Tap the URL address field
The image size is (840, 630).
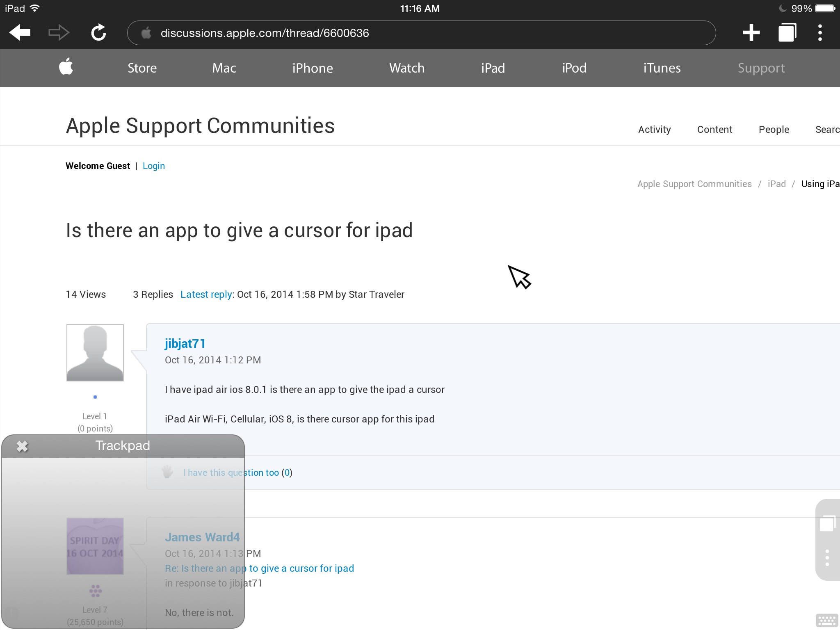pos(421,33)
